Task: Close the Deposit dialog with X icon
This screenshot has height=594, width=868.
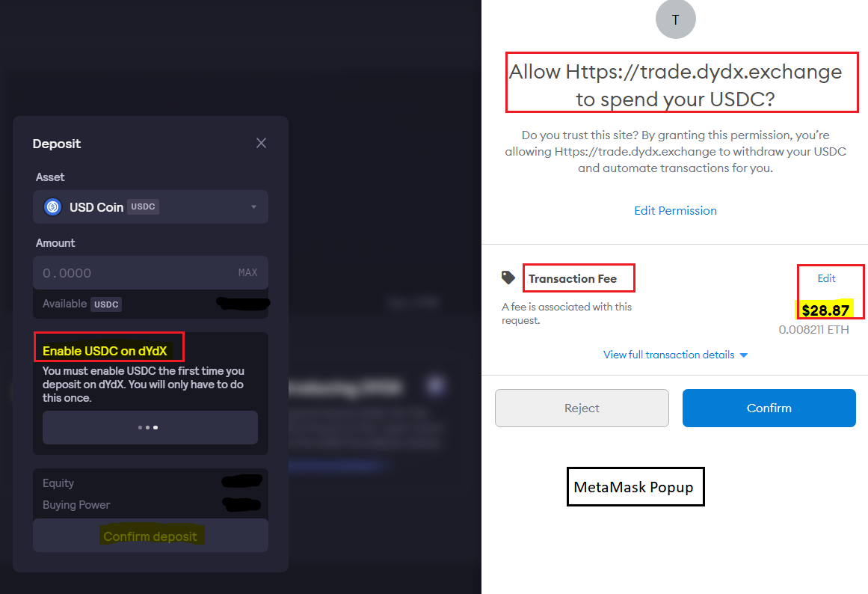Action: pyautogui.click(x=261, y=143)
